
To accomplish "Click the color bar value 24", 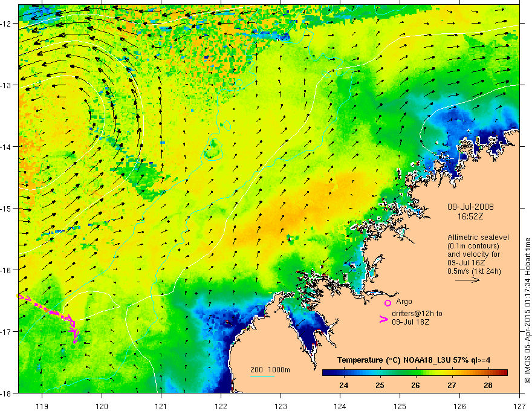I will 344,385.
